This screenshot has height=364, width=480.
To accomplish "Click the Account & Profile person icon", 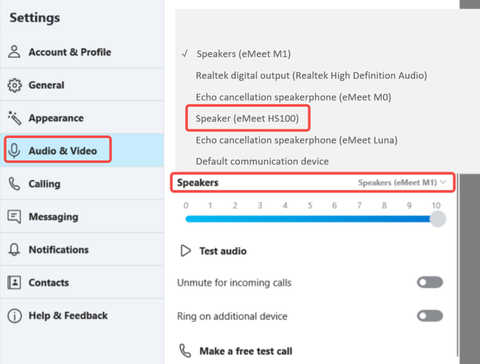I will (14, 52).
